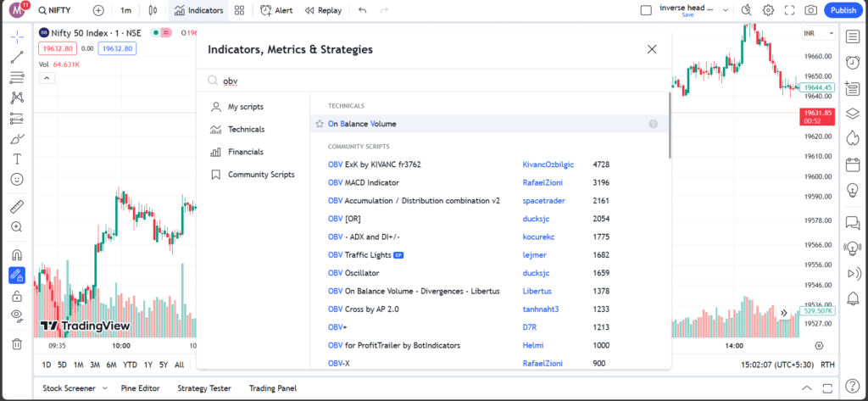Click the obv search field

click(434, 81)
